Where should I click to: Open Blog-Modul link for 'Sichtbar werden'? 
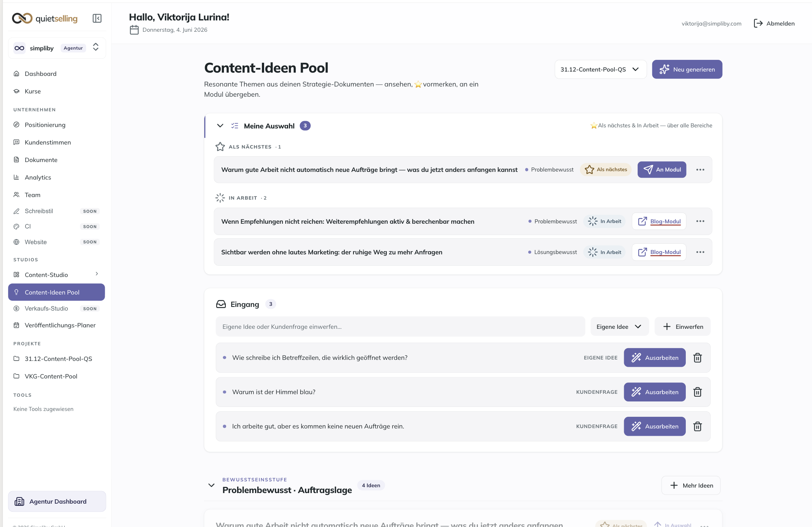tap(659, 252)
